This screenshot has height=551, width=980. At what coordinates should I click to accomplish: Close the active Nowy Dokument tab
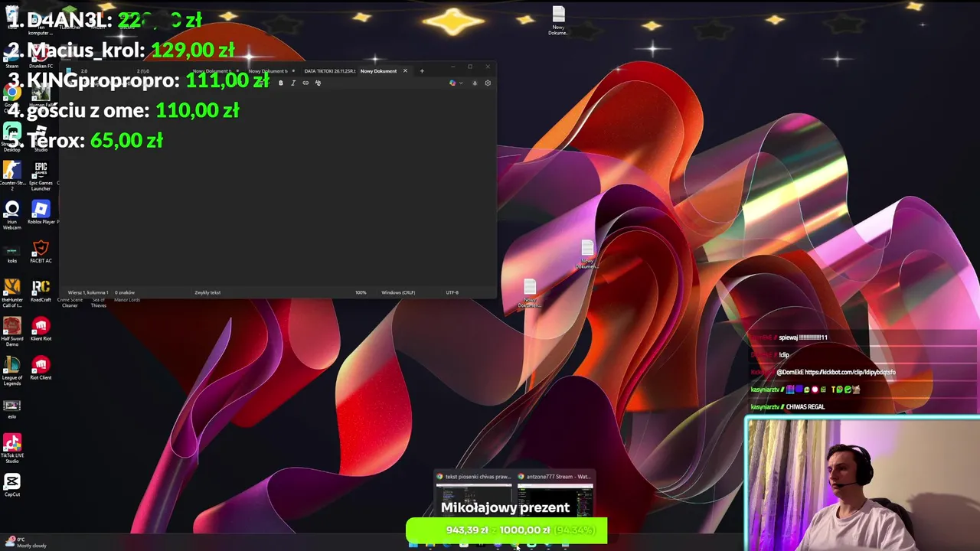tap(405, 71)
